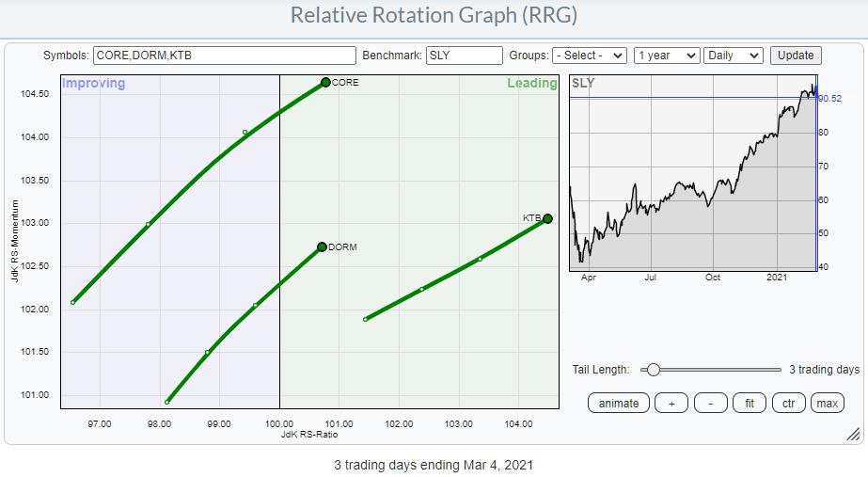
Task: Select the CORE endpoint marker
Action: (325, 83)
